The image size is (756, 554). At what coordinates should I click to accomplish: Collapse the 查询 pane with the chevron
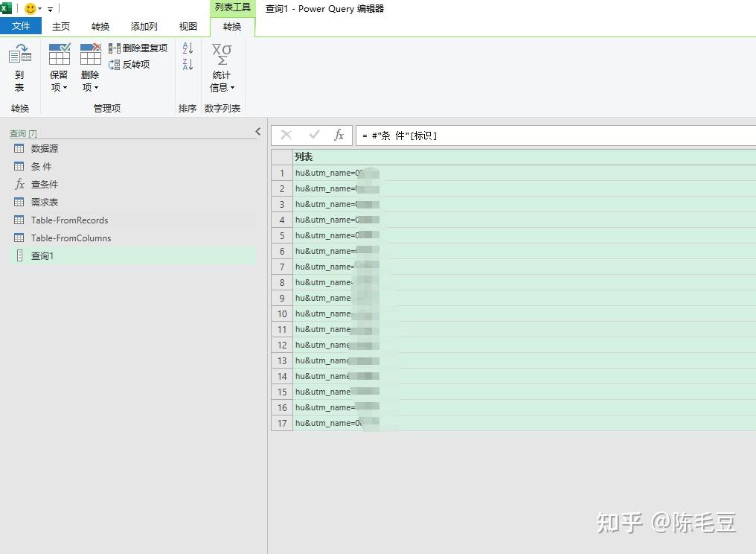257,130
